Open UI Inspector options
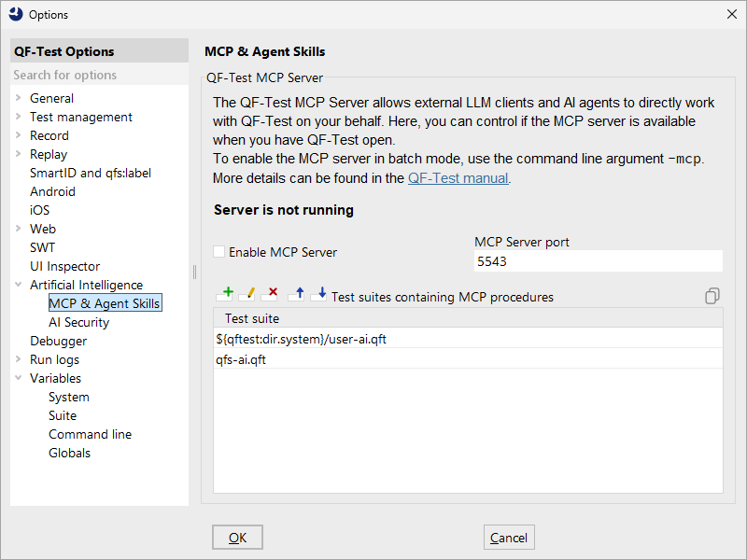The width and height of the screenshot is (747, 560). click(64, 266)
